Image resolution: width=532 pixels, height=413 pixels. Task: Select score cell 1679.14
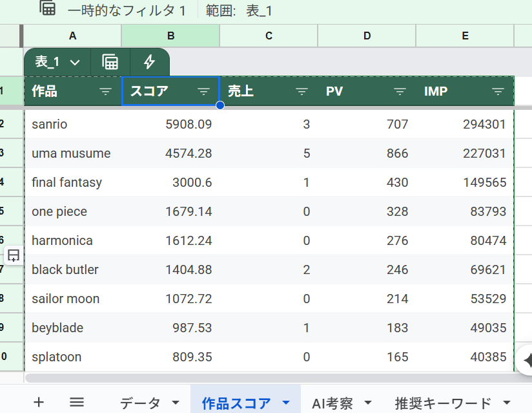pyautogui.click(x=170, y=211)
